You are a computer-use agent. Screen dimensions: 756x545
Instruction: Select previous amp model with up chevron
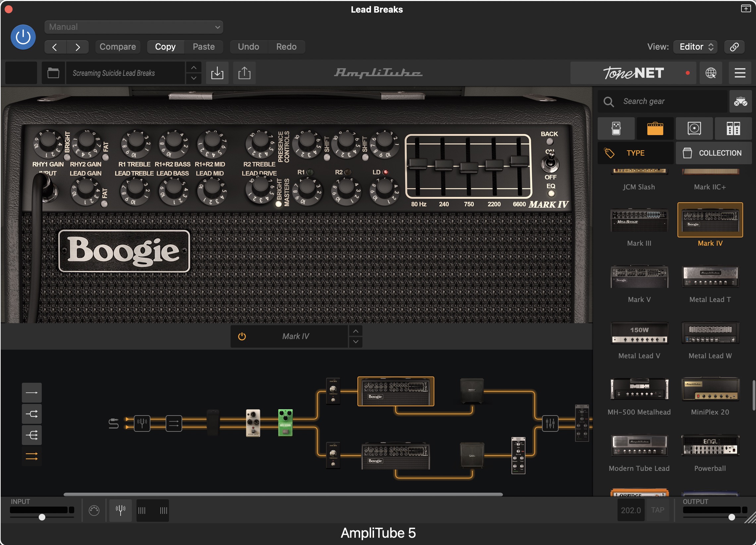pyautogui.click(x=356, y=331)
